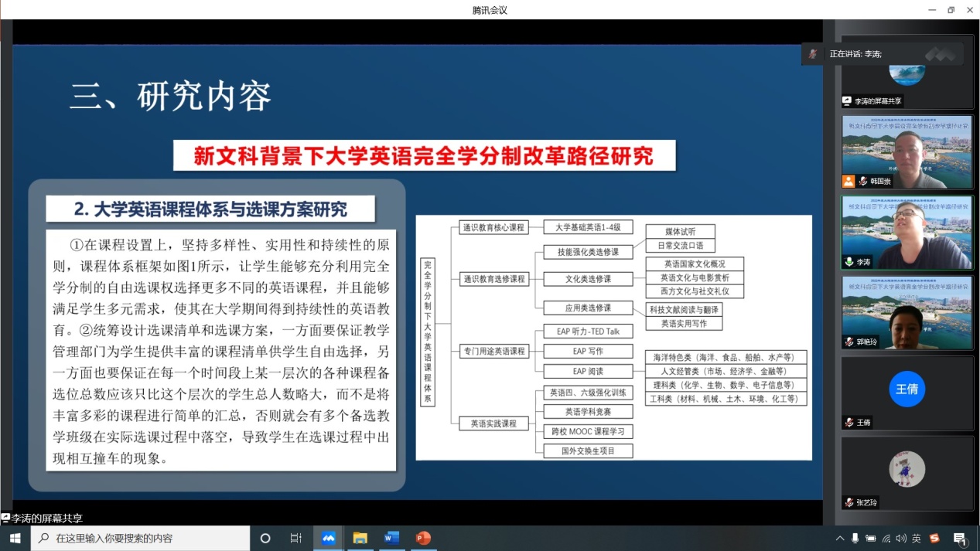Click the 正在讲话: 李涛 speaker indicator
Image resolution: width=980 pixels, height=551 pixels.
click(x=855, y=54)
